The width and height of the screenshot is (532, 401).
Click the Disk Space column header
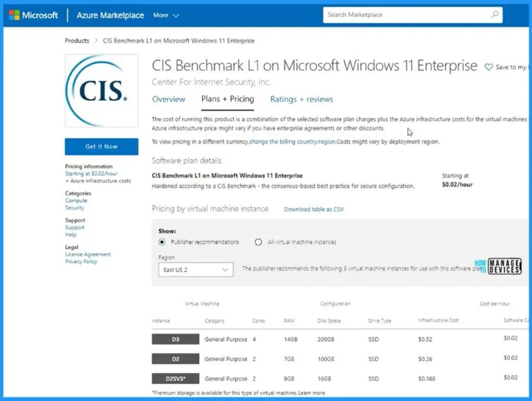point(329,320)
